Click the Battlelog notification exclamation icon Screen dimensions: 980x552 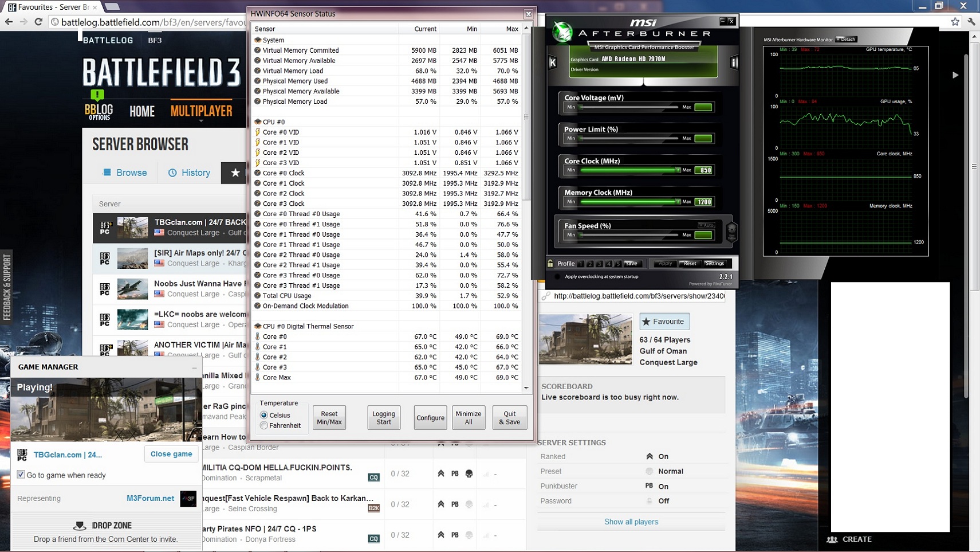tap(97, 95)
